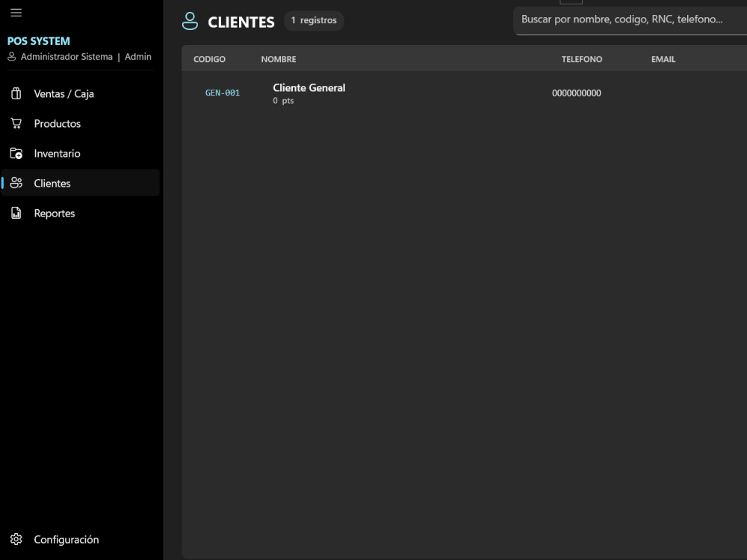The width and height of the screenshot is (747, 560).
Task: Focus the client search field
Action: pos(630,20)
